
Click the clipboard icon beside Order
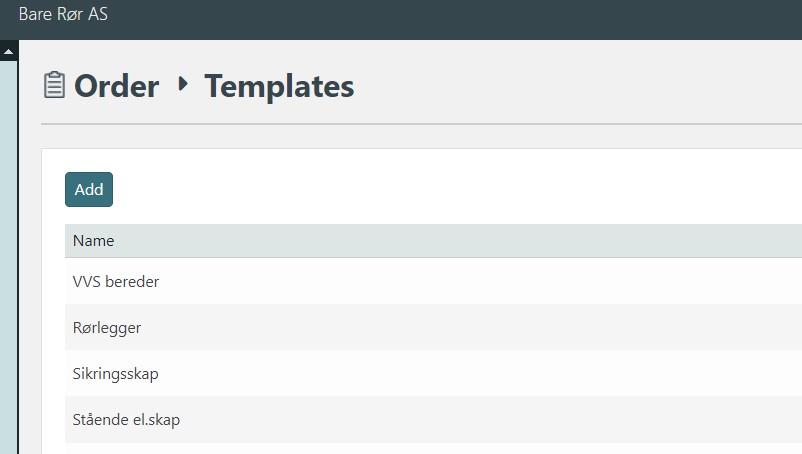55,86
